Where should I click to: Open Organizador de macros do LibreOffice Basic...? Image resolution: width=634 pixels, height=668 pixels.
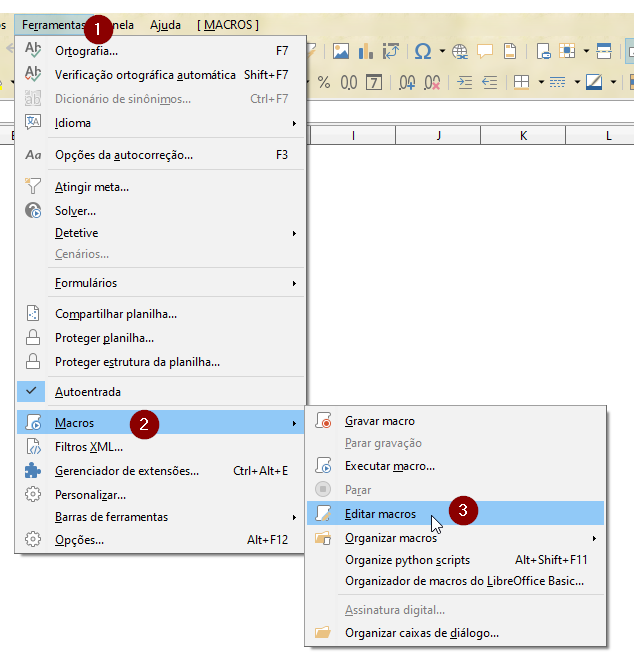click(455, 581)
